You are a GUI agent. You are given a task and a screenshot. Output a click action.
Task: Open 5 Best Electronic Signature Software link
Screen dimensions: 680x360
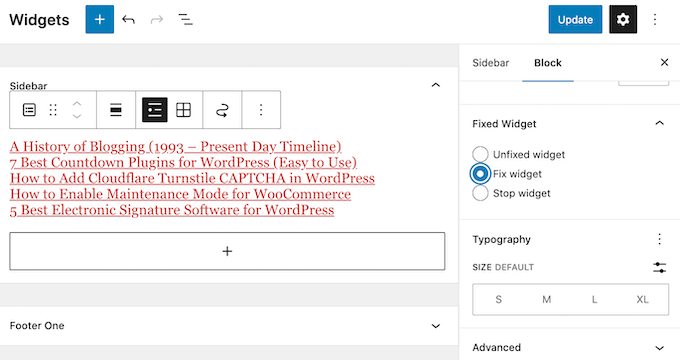pyautogui.click(x=172, y=210)
